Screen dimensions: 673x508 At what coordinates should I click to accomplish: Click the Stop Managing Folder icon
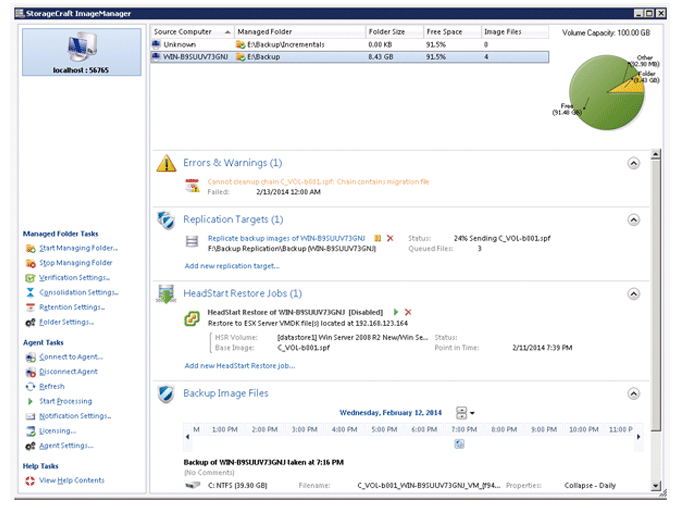point(30,263)
